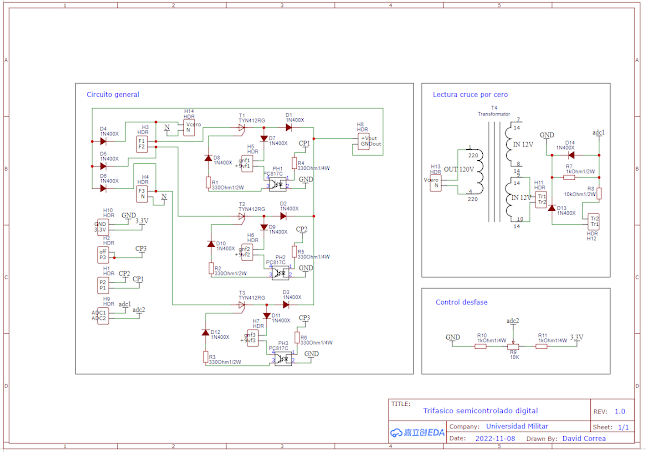Click the 'Circuito general' block title
Screen dimensions: 646x452
point(113,94)
